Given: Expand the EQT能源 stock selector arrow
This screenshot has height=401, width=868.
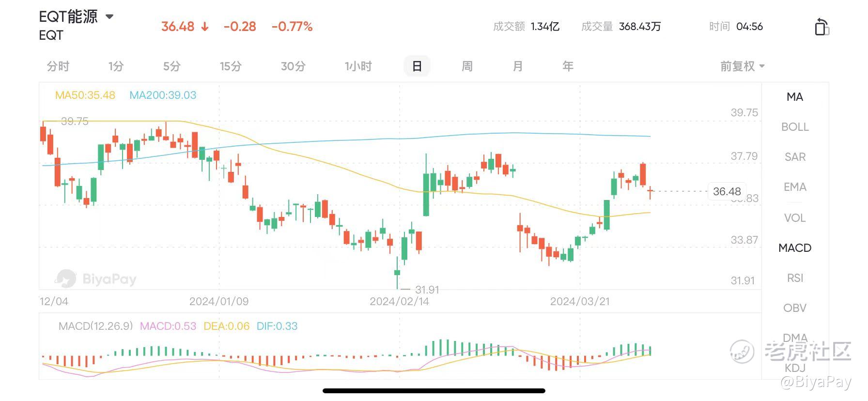Looking at the screenshot, I should [x=109, y=16].
